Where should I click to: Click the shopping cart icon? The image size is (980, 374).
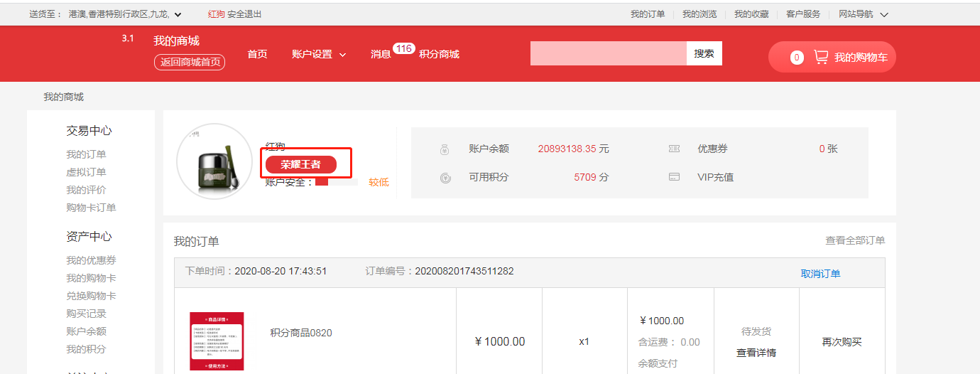821,57
